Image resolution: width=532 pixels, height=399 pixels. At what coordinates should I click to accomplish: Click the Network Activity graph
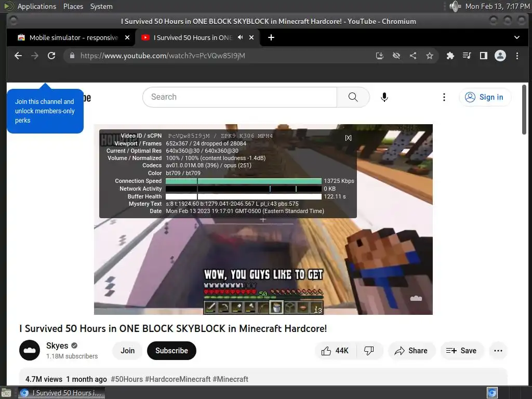tap(244, 189)
